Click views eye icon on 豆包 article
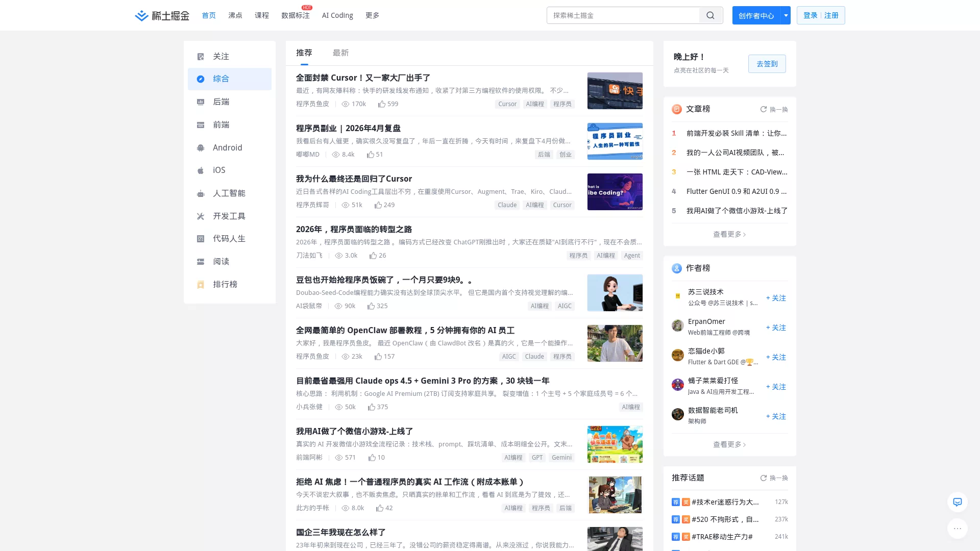The height and width of the screenshot is (551, 980). click(338, 306)
